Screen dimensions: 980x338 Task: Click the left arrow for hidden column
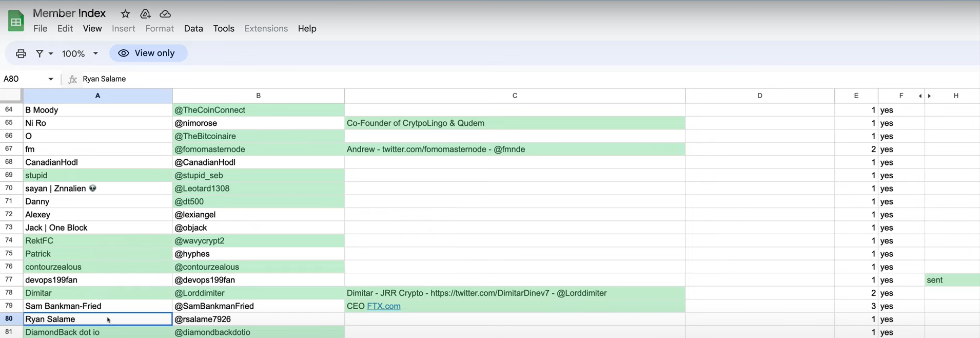920,96
